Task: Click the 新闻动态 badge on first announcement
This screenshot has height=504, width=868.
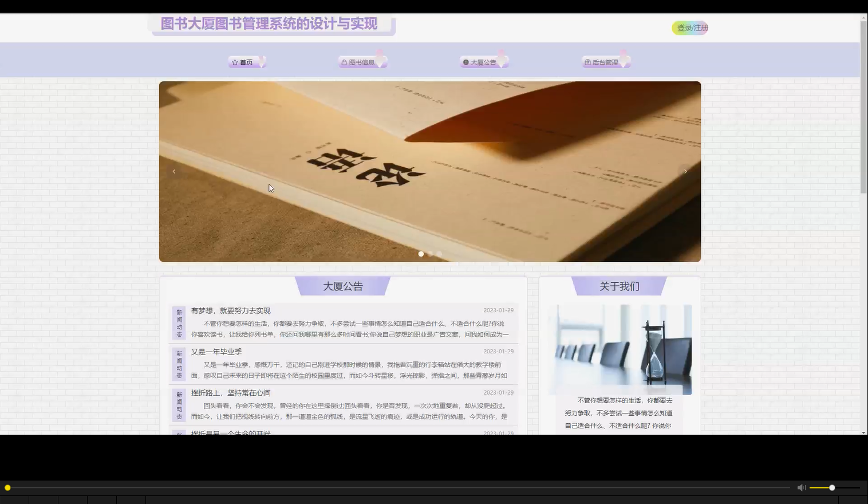Action: 179,324
